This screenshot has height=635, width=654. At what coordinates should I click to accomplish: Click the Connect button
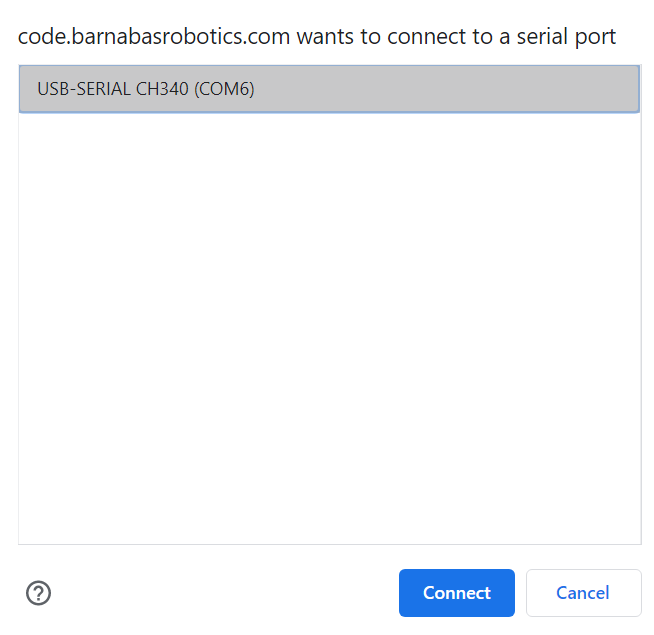pos(456,593)
